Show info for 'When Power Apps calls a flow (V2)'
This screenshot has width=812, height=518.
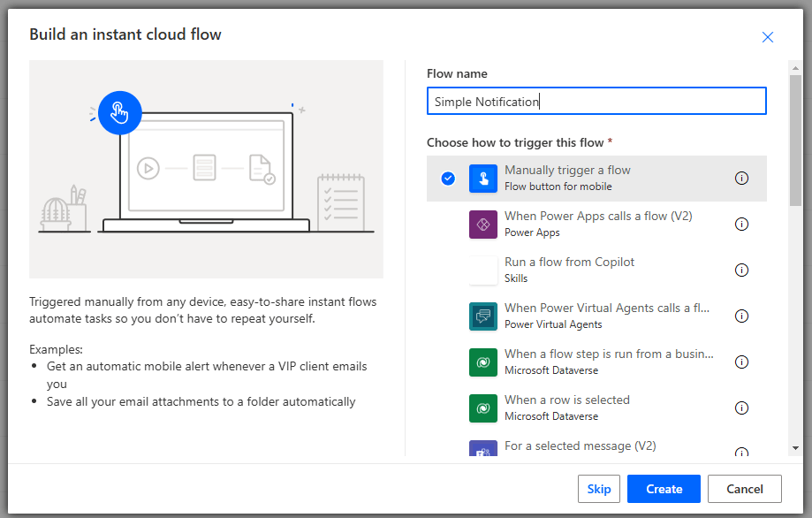click(741, 225)
